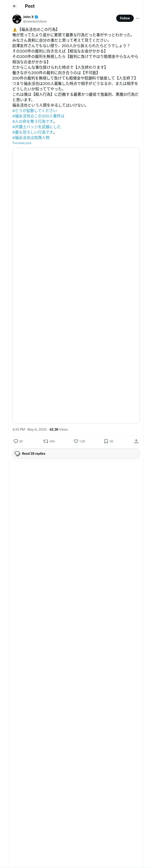Open hashtag #福永活也は危険人物
The height and width of the screenshot is (868, 152).
[31, 137]
